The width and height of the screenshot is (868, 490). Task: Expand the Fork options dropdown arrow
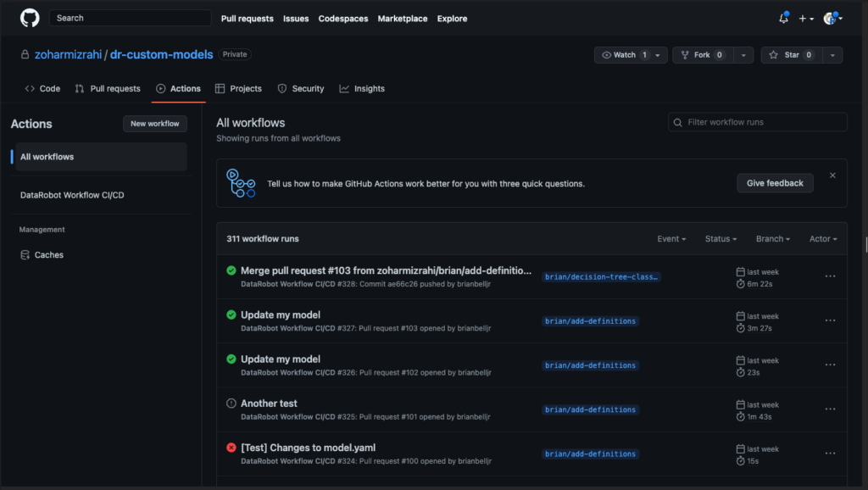(x=743, y=55)
